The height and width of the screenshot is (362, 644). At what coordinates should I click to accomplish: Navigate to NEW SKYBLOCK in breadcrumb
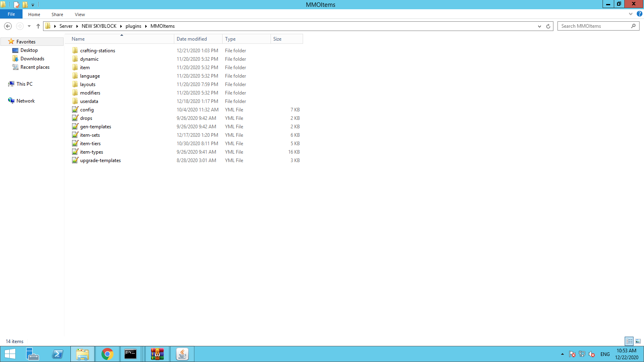click(x=99, y=26)
